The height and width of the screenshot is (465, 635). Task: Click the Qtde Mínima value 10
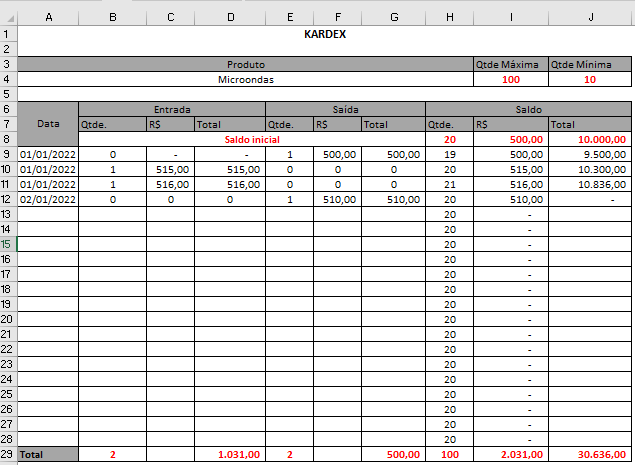(590, 79)
